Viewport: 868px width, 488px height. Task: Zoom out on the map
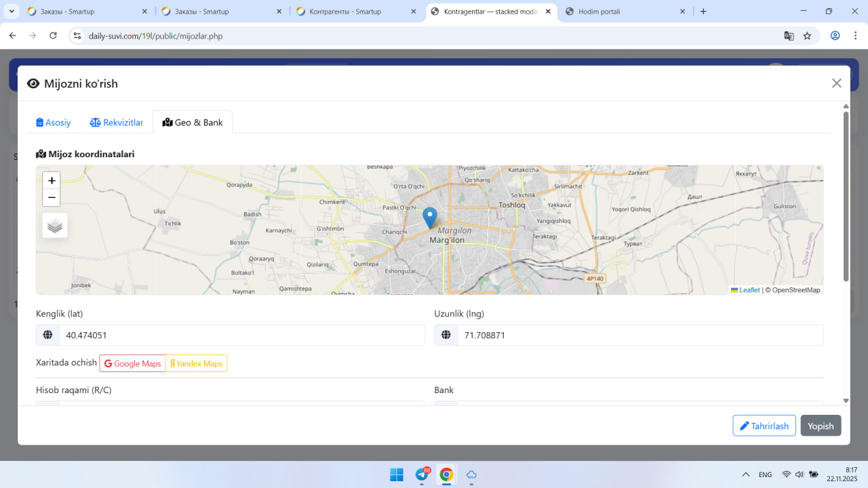point(52,198)
